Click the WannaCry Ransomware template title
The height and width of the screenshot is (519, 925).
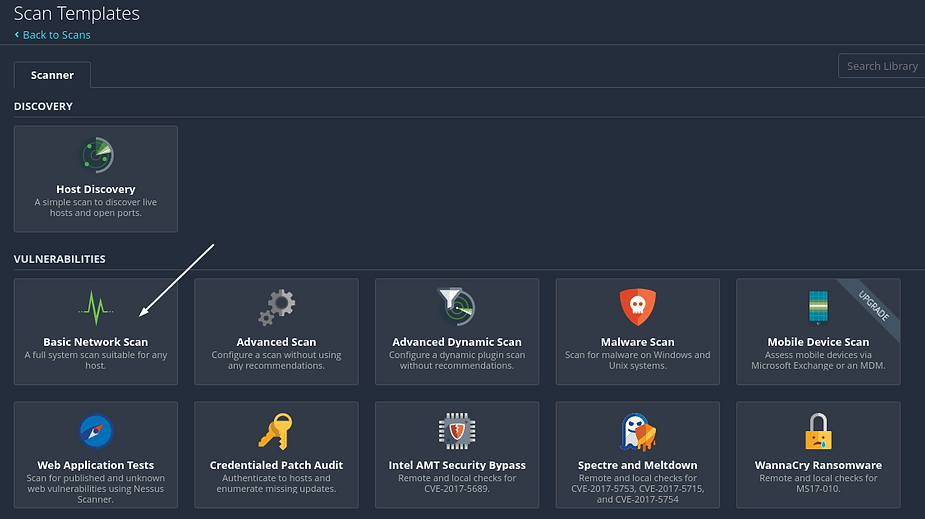pyautogui.click(x=817, y=465)
